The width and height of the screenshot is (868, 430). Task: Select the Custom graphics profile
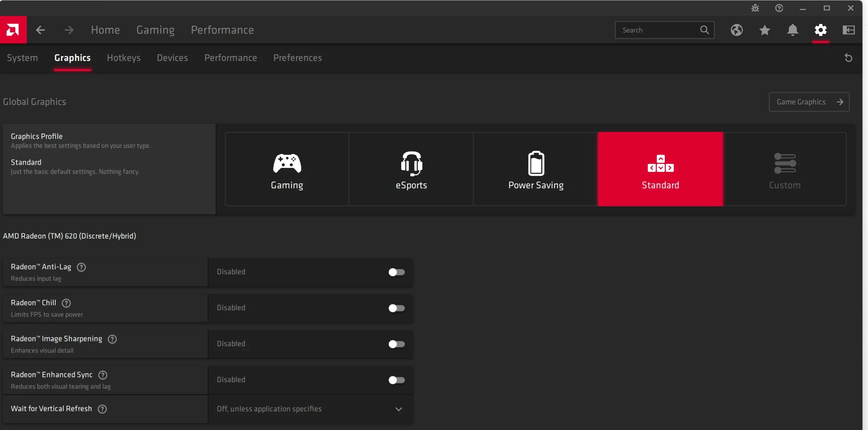click(785, 169)
